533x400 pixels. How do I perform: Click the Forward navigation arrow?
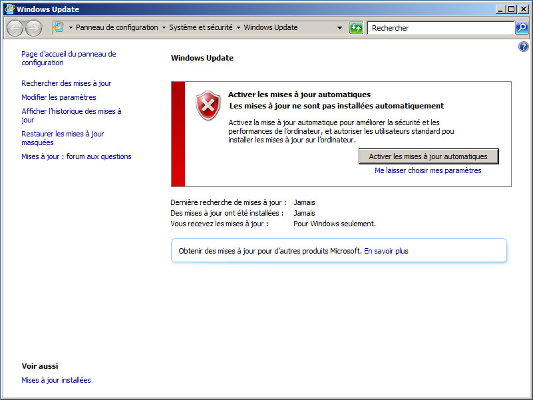[x=34, y=28]
